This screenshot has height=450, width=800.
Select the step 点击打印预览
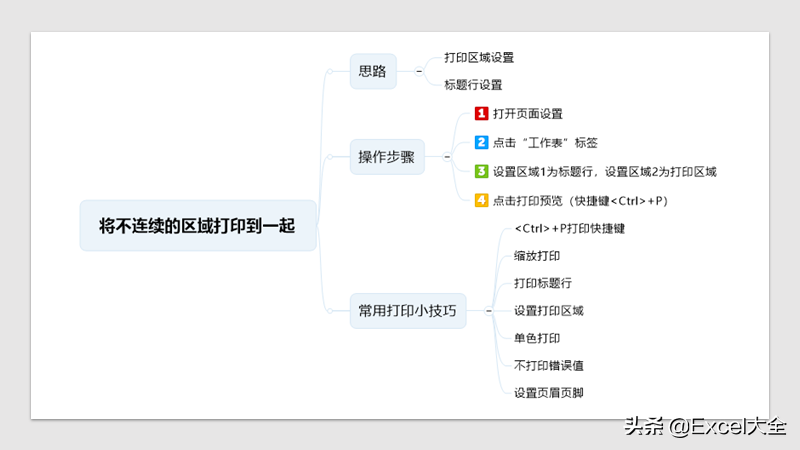pos(580,201)
